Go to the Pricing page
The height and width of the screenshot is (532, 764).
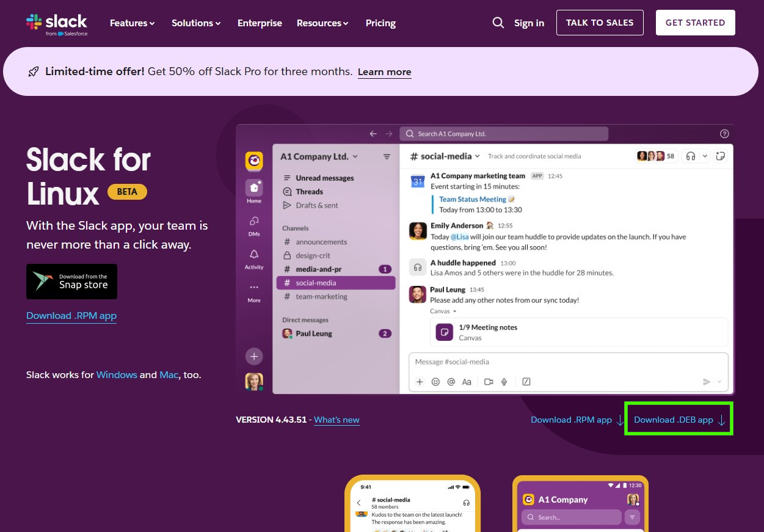pos(380,23)
